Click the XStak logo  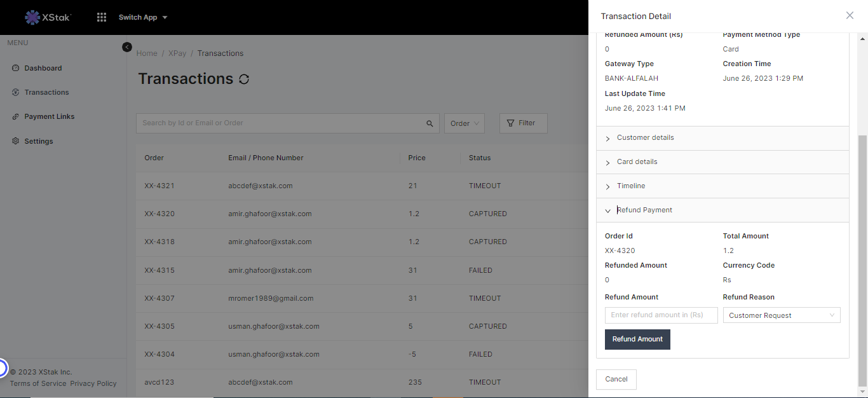click(48, 17)
